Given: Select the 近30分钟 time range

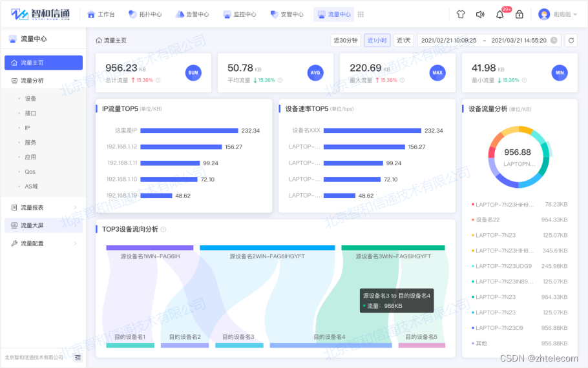Looking at the screenshot, I should pyautogui.click(x=346, y=41).
